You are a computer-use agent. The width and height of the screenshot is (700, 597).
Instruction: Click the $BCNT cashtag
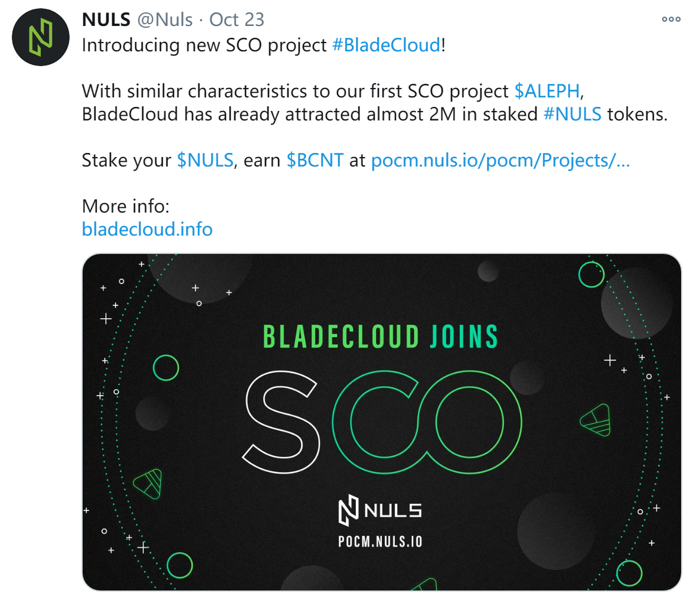315,160
